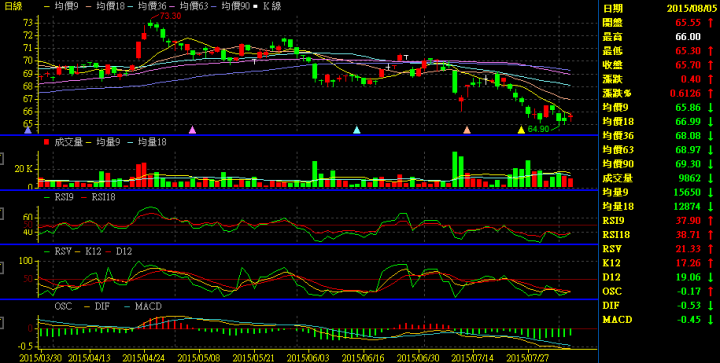
Task: Click the 均價90 value 69.30
Action: (x=688, y=164)
